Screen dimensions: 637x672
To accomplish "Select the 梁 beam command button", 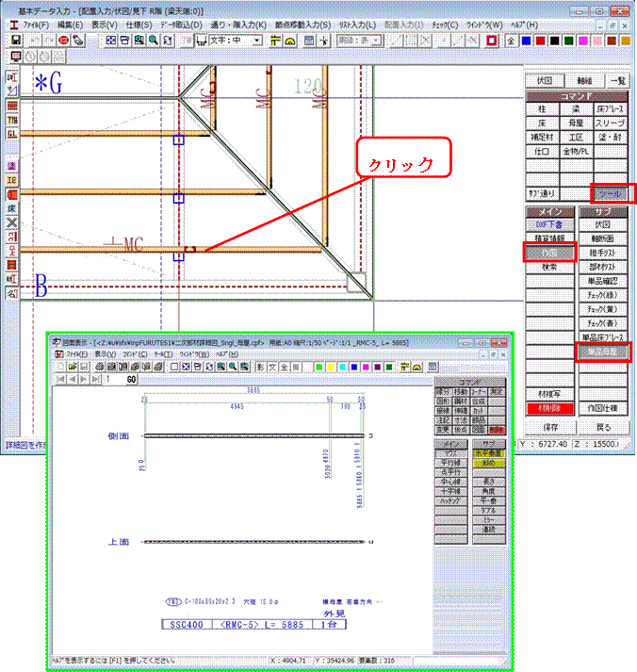I will click(x=576, y=108).
